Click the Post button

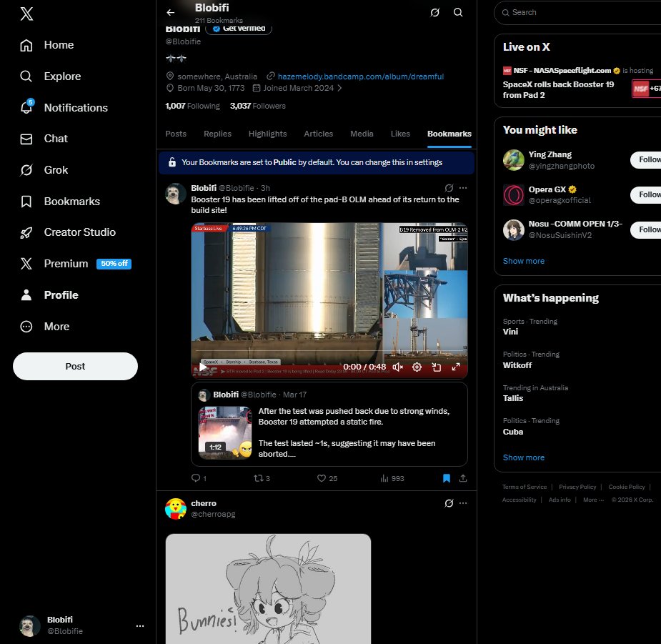(x=76, y=366)
